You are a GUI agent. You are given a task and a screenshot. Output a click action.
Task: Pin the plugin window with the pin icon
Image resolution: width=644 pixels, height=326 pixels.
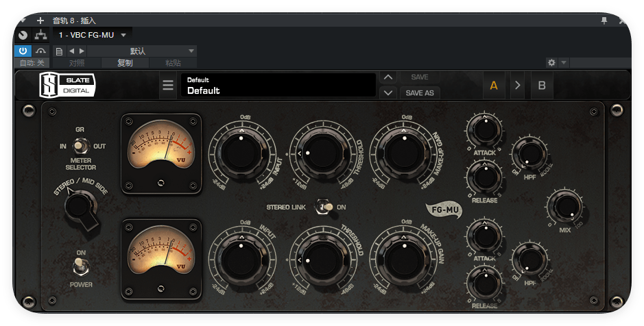click(604, 20)
